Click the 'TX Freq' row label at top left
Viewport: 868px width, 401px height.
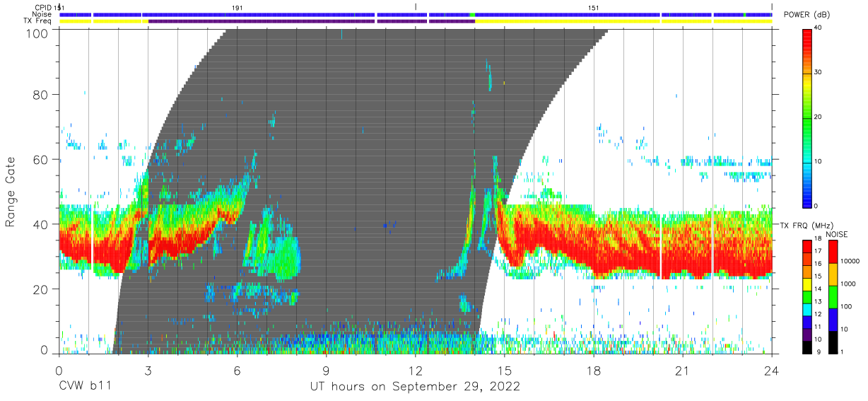coord(37,21)
